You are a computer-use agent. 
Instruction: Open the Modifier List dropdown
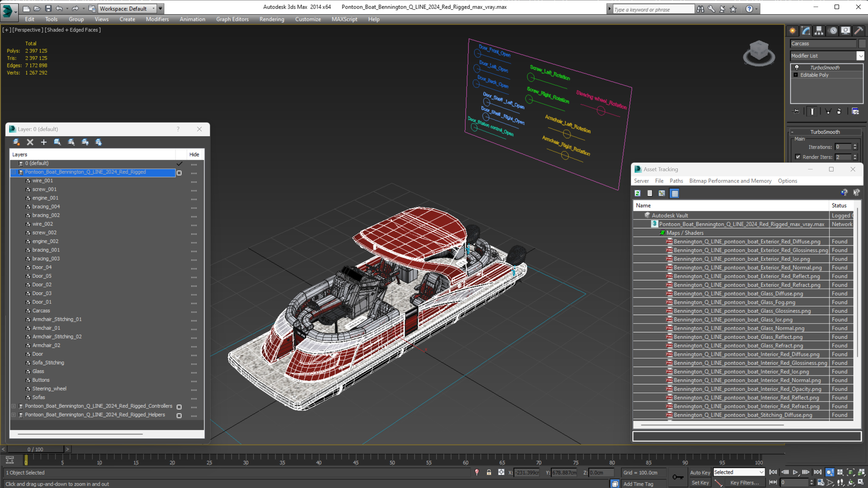click(861, 56)
